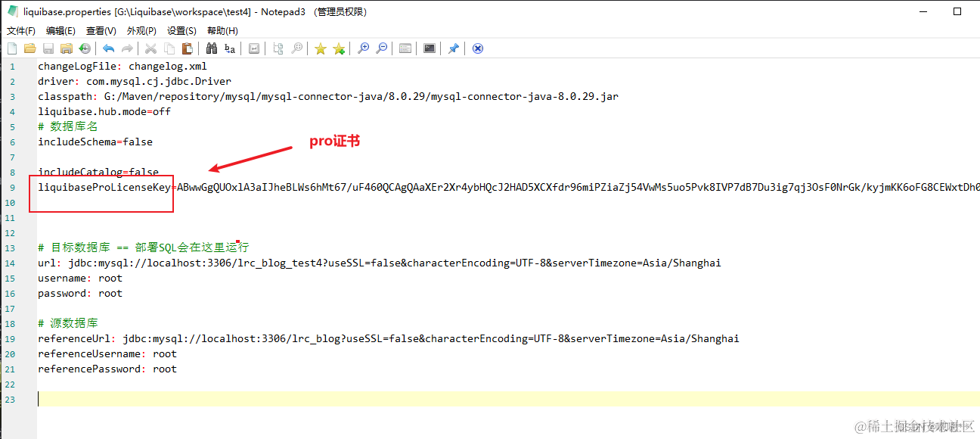Open the 文件(F) menu

(x=21, y=31)
